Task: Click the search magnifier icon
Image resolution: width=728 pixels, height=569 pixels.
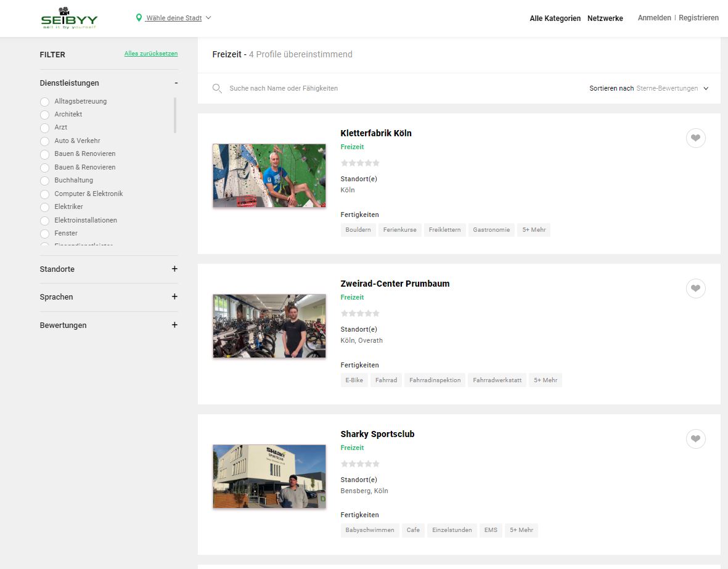Action: point(217,88)
